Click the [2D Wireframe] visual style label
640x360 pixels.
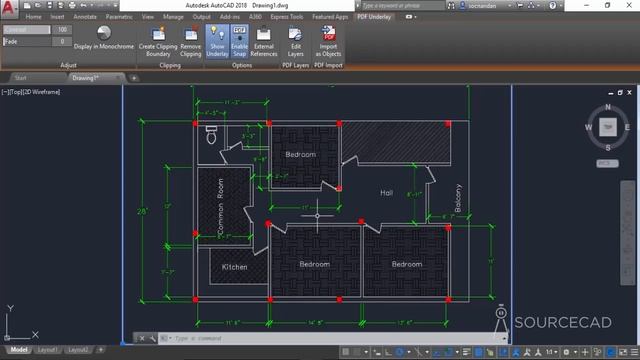pyautogui.click(x=41, y=92)
